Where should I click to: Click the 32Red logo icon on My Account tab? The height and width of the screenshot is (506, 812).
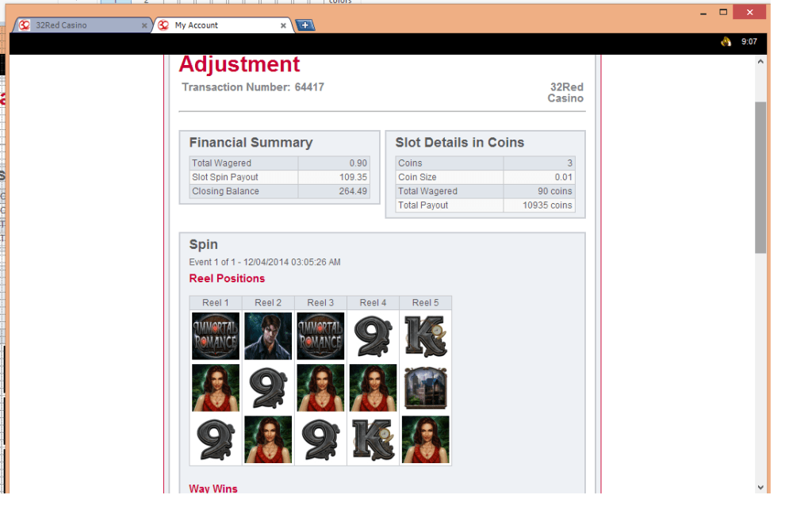[163, 25]
